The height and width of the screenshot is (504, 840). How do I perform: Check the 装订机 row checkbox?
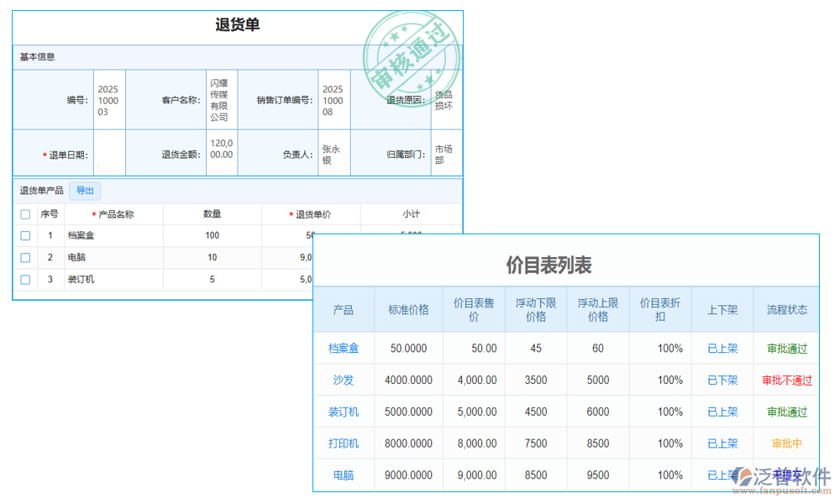[24, 279]
